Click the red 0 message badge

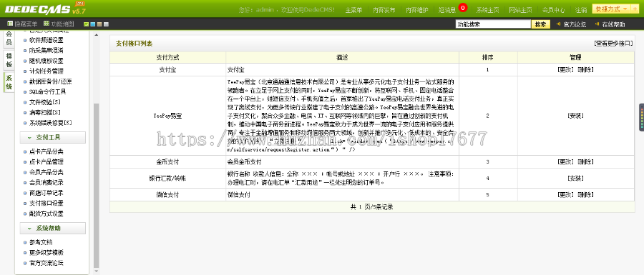pyautogui.click(x=463, y=7)
